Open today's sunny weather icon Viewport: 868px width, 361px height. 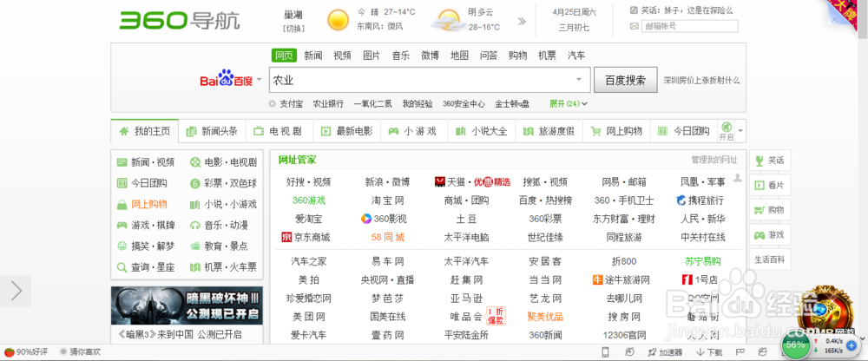click(338, 20)
